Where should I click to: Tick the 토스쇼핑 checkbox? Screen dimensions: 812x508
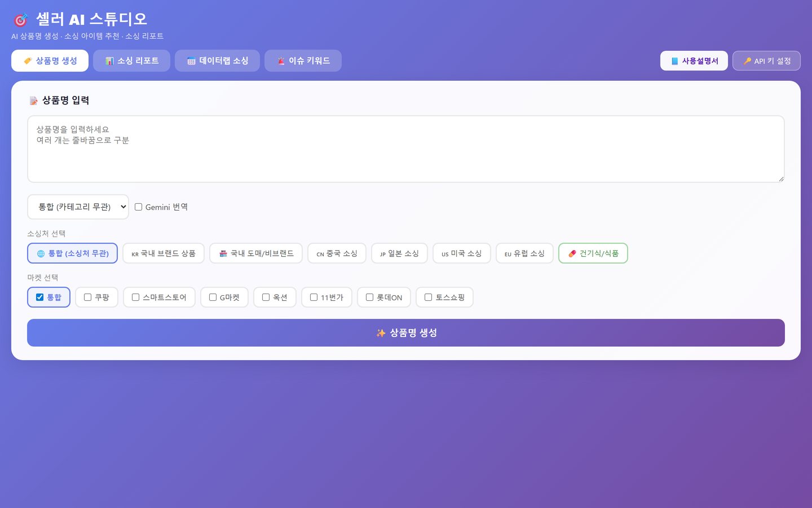[x=428, y=297]
